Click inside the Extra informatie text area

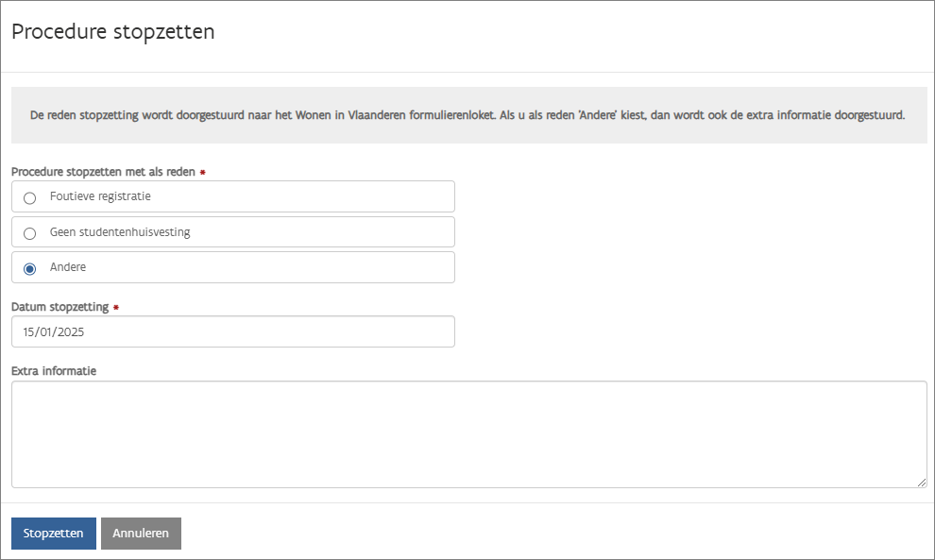click(468, 434)
